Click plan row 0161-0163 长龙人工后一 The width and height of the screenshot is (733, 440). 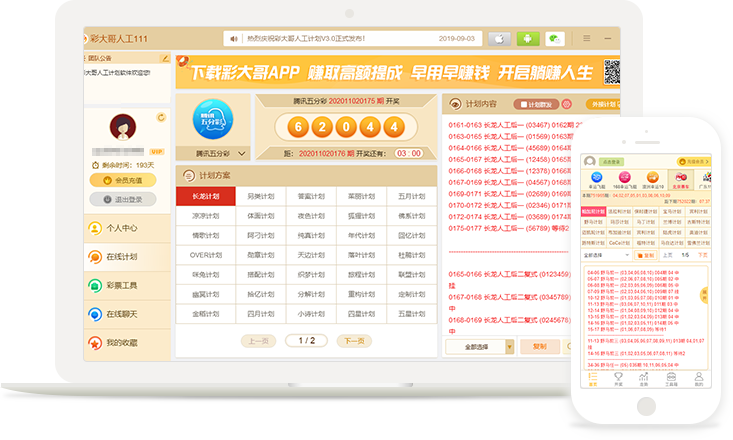click(515, 125)
